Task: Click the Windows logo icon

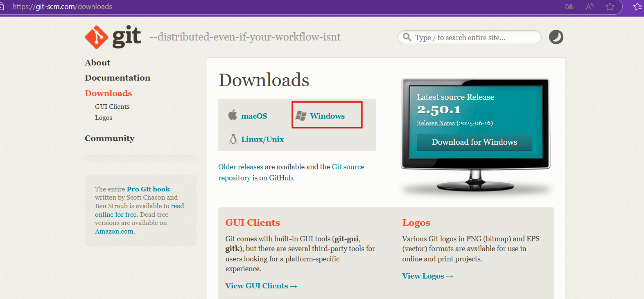Action: point(301,116)
